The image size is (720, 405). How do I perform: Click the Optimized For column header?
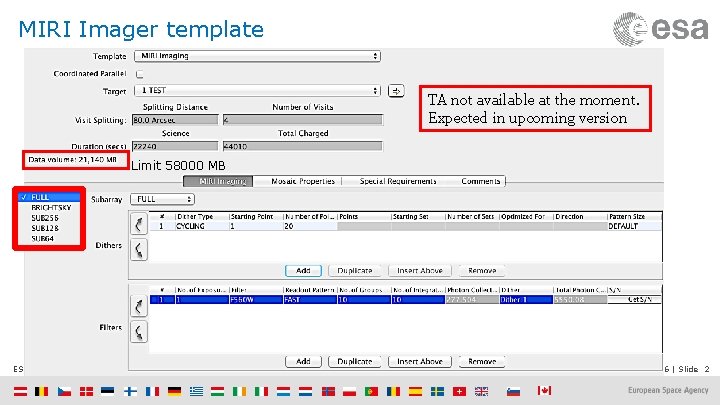526,216
